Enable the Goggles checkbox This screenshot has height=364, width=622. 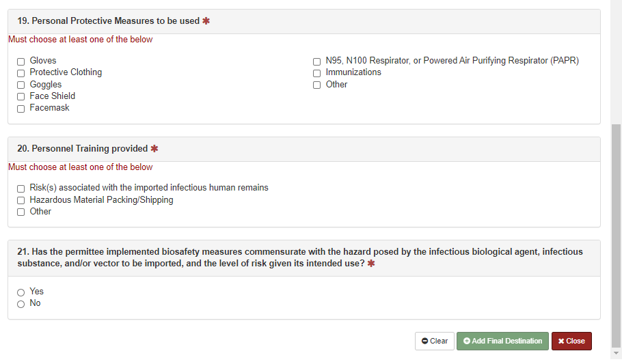21,85
